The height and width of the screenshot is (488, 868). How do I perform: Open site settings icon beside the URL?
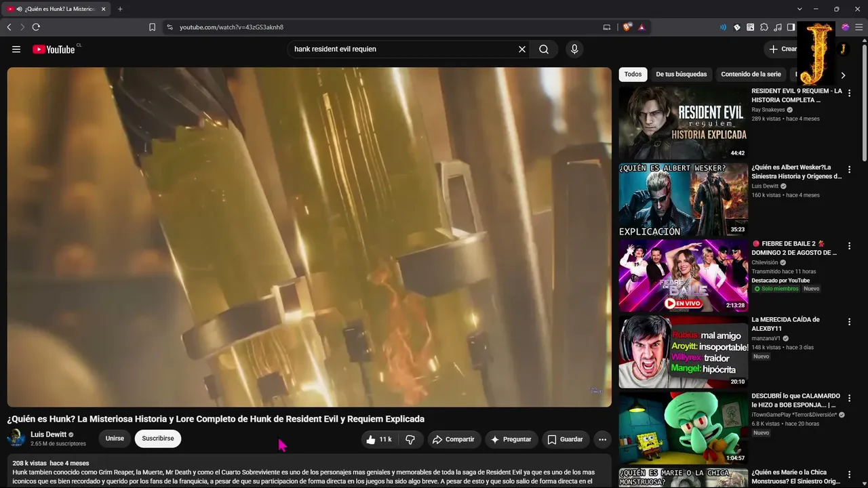click(170, 27)
